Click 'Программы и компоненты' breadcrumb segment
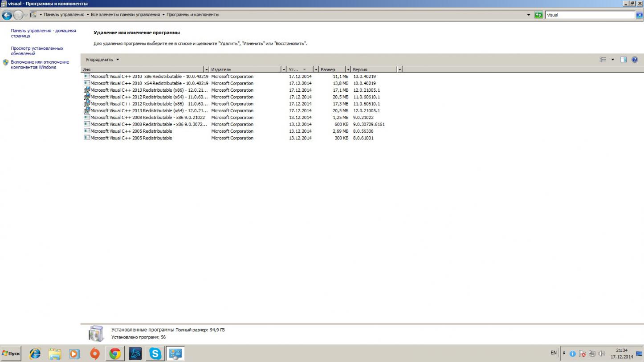644x362 pixels. coord(193,15)
